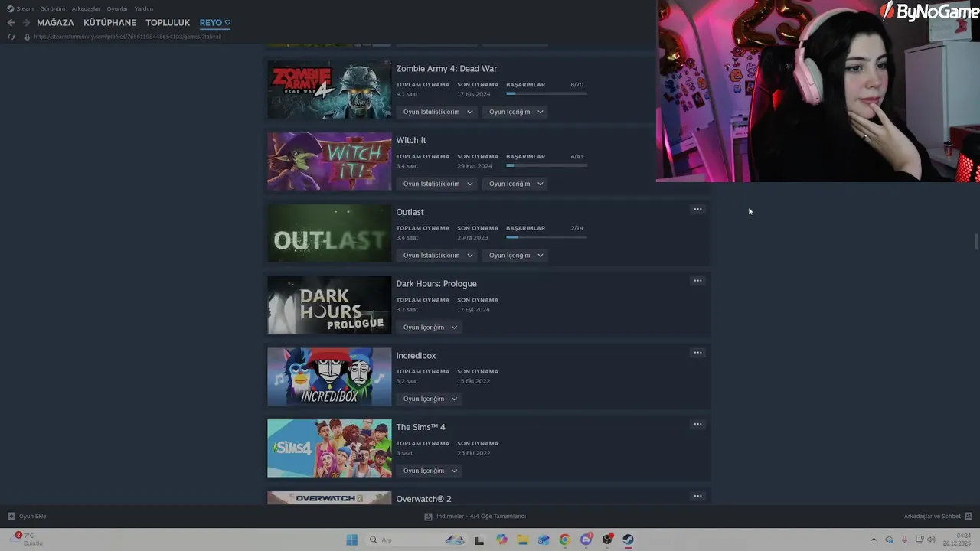Click the Witch It achievements progress bar
This screenshot has width=980, height=551.
click(547, 165)
